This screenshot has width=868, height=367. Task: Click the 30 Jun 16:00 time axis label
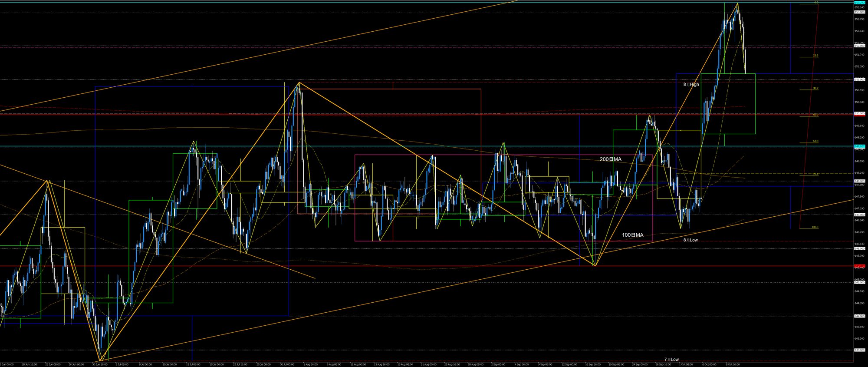(x=100, y=364)
